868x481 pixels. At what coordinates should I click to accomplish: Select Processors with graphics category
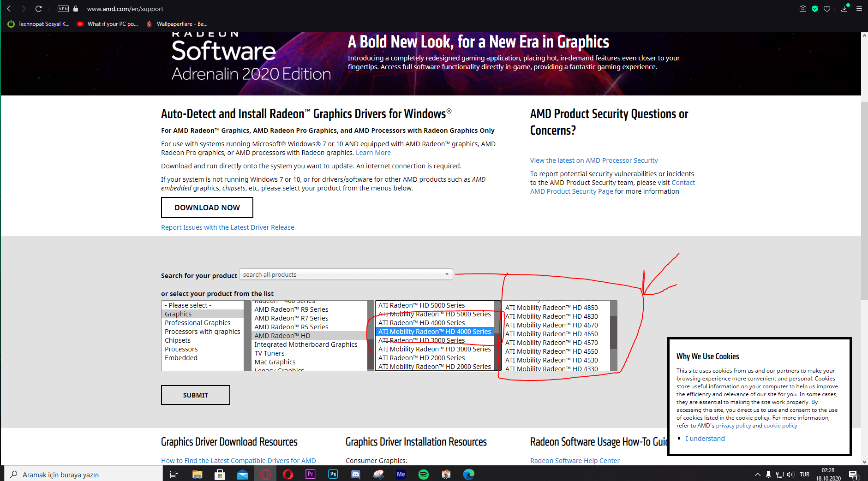[x=203, y=332]
